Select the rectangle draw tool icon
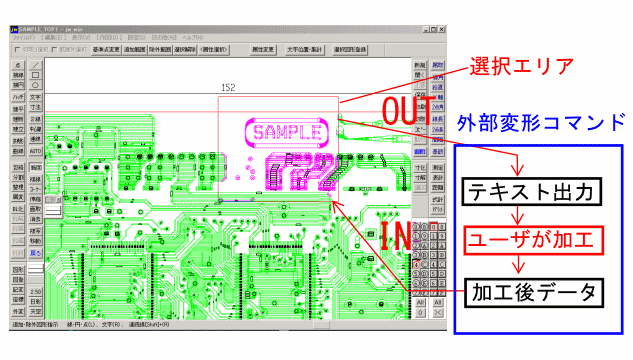Screen dimensions: 633x360 36,75
